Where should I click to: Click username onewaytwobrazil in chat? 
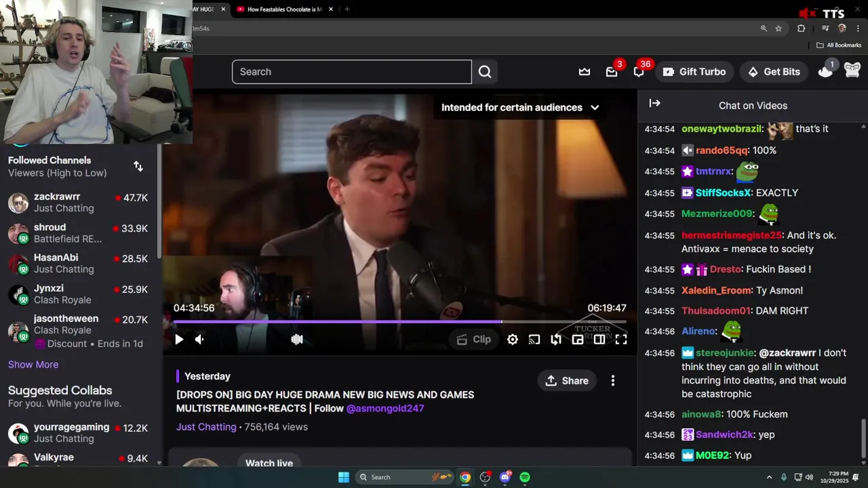click(x=722, y=129)
